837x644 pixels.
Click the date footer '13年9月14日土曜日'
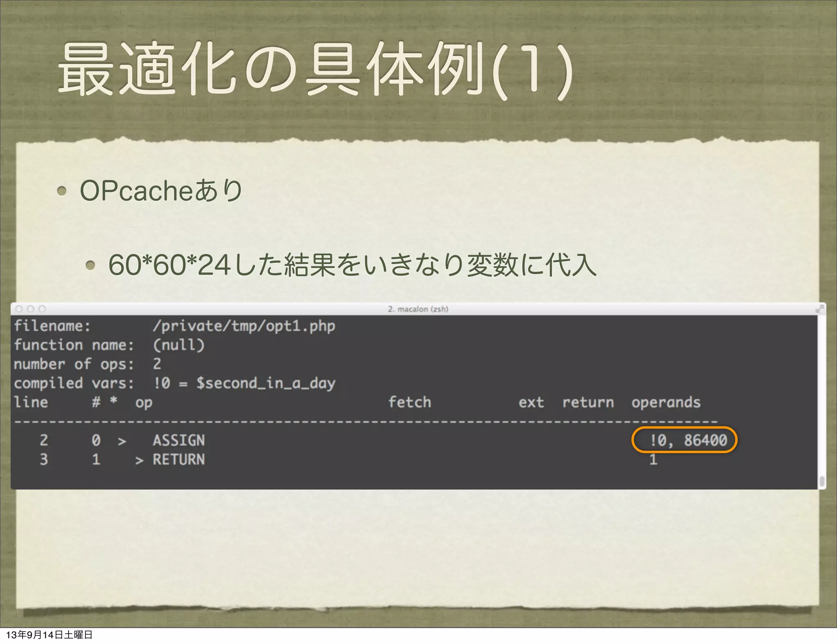[49, 635]
